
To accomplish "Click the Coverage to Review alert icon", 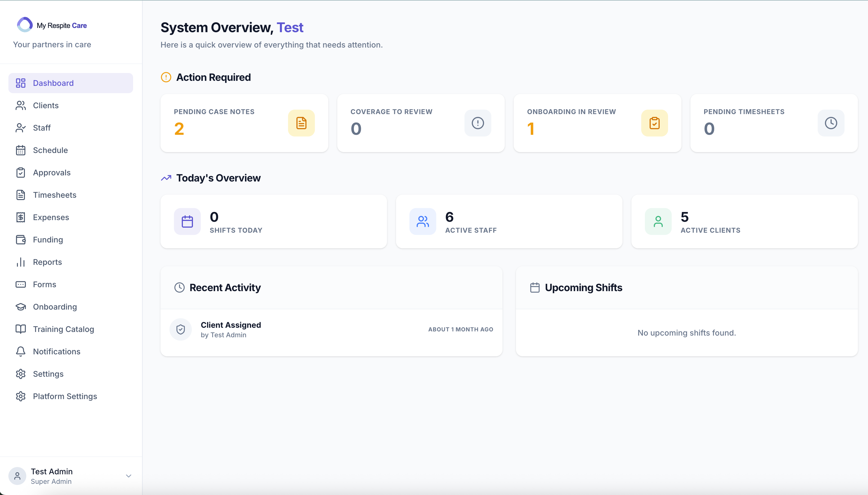I will (478, 123).
